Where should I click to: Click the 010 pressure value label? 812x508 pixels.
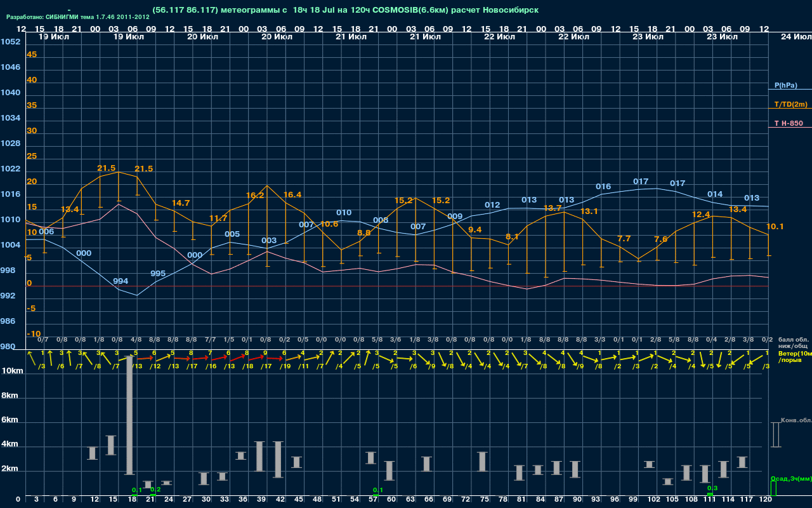pyautogui.click(x=344, y=213)
